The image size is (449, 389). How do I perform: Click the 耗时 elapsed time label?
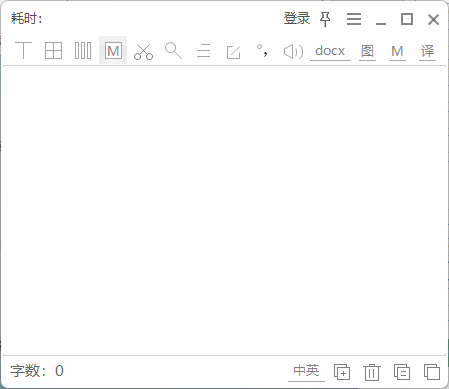(26, 18)
